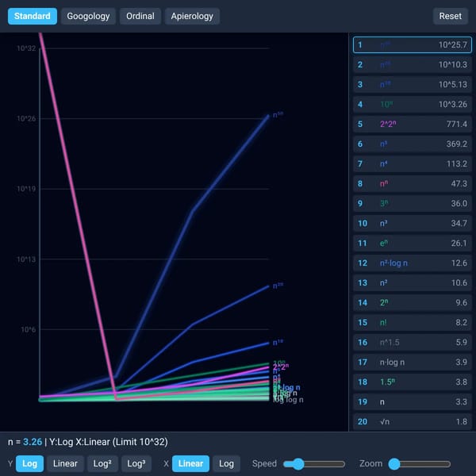Select the 10ⁿ row ranked 4

[x=413, y=105]
